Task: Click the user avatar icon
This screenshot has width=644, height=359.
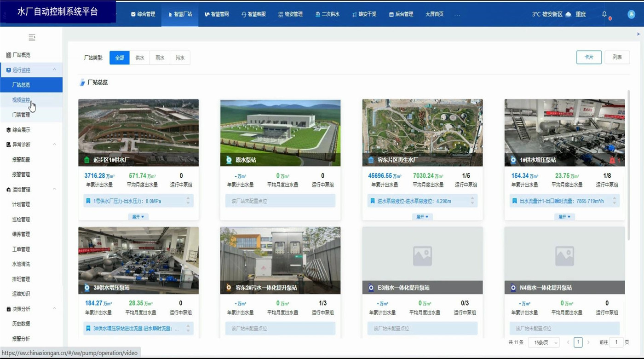Action: pos(632,14)
